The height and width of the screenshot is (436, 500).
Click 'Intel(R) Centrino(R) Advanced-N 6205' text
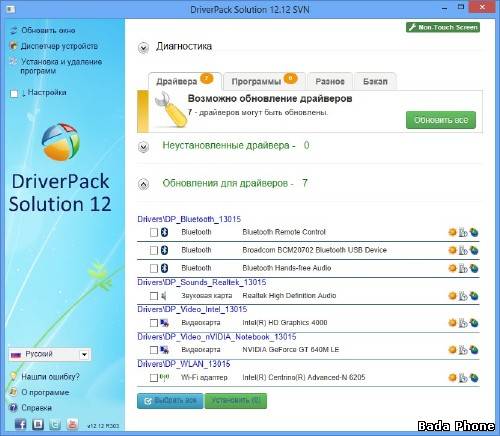304,377
